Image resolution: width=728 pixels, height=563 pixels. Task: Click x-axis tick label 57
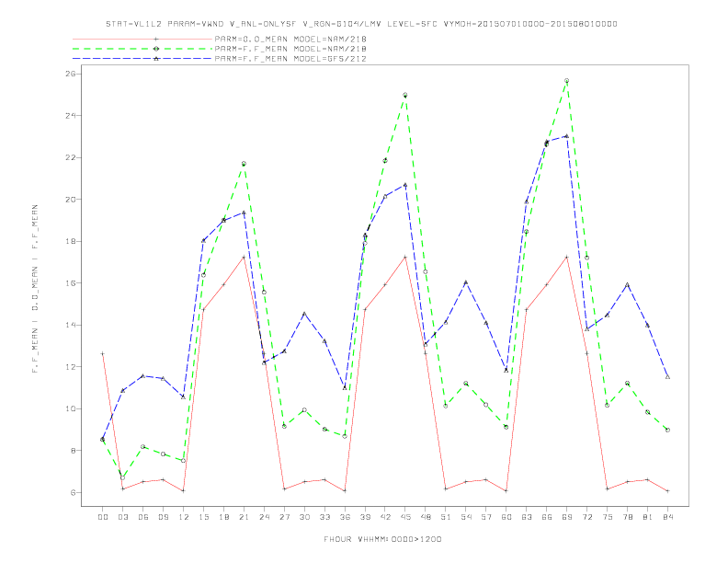click(x=486, y=517)
